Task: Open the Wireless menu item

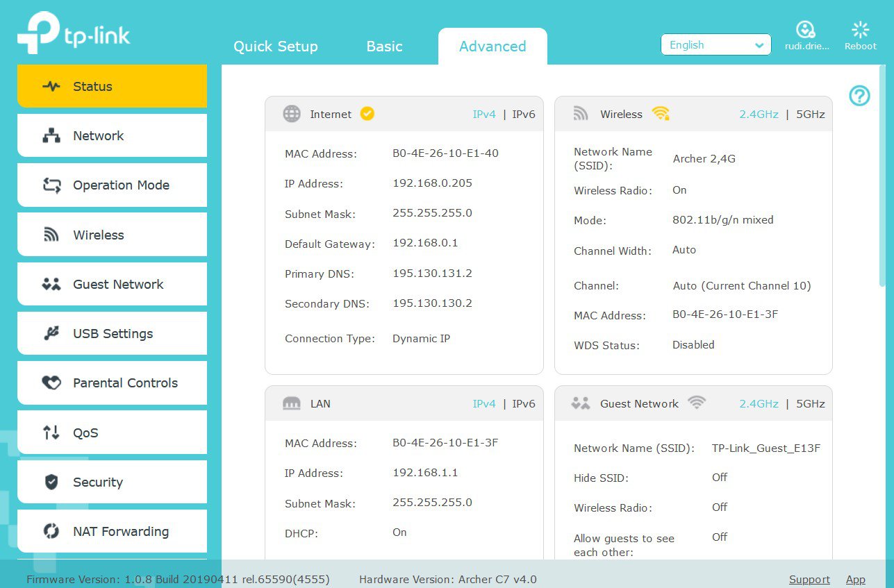Action: [112, 235]
